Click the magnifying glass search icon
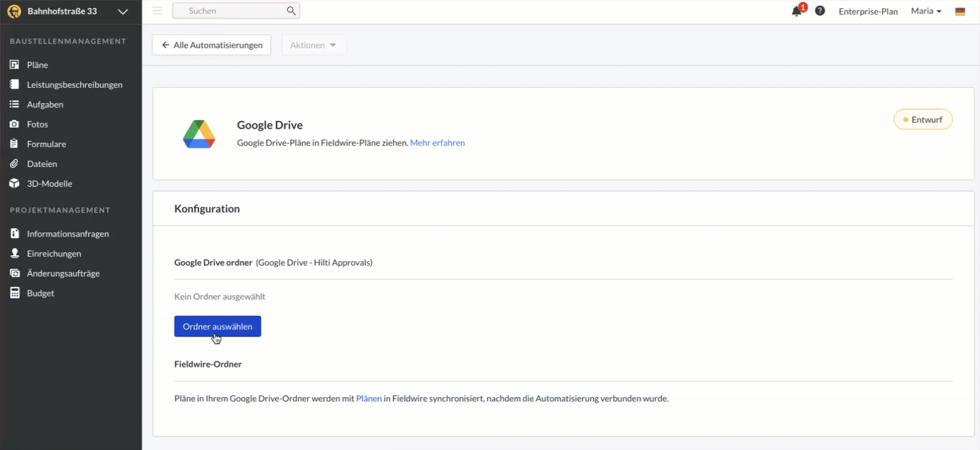 [x=291, y=11]
